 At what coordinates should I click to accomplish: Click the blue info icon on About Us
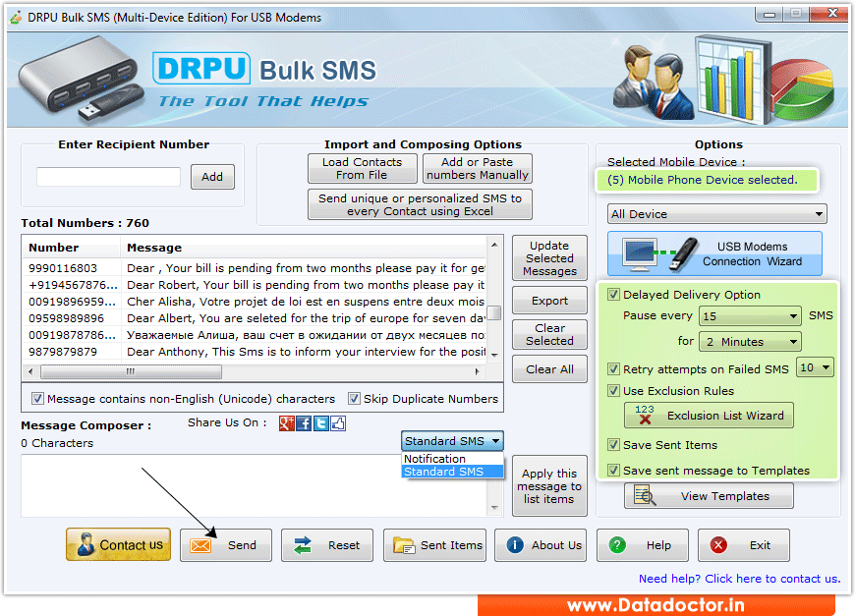tap(515, 545)
